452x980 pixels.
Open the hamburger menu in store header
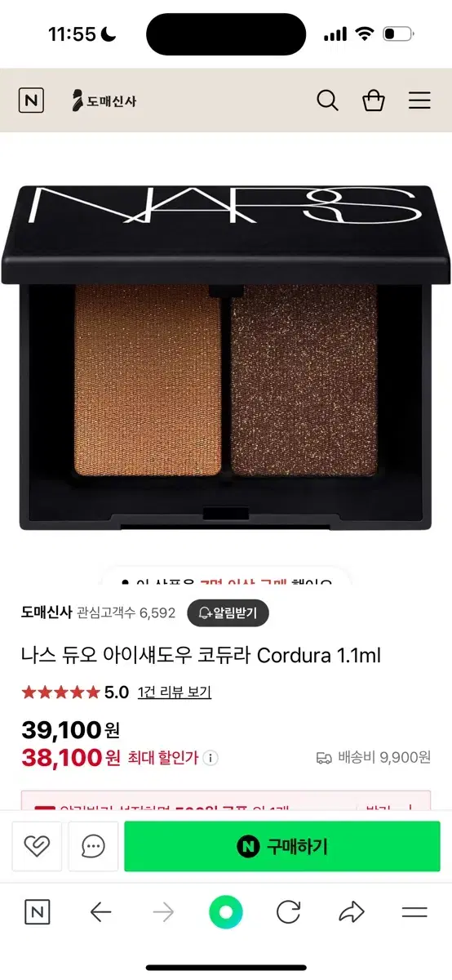click(419, 100)
